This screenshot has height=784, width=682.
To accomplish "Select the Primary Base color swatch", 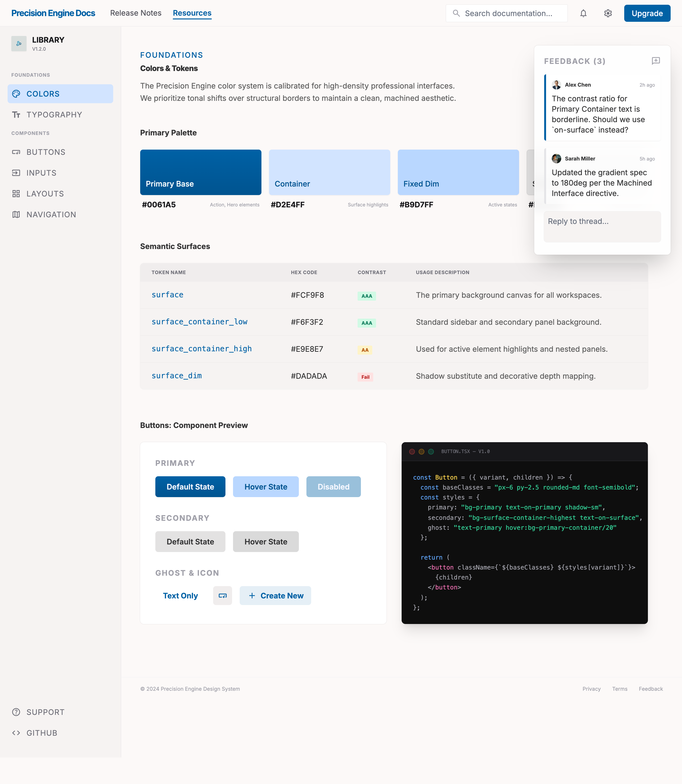I will pyautogui.click(x=201, y=172).
